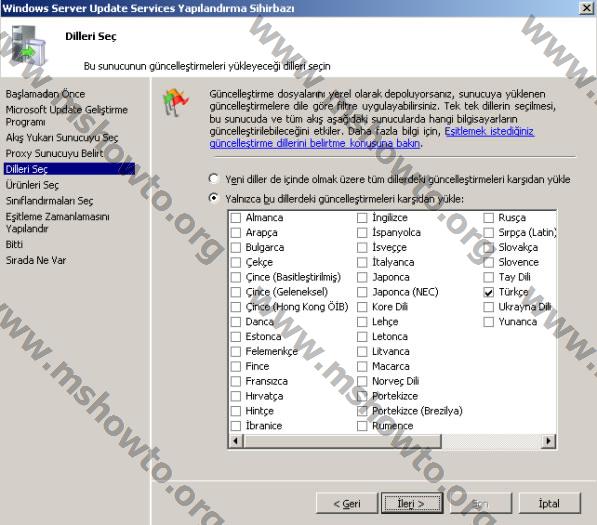Check the Almanca language checkbox

coord(236,218)
